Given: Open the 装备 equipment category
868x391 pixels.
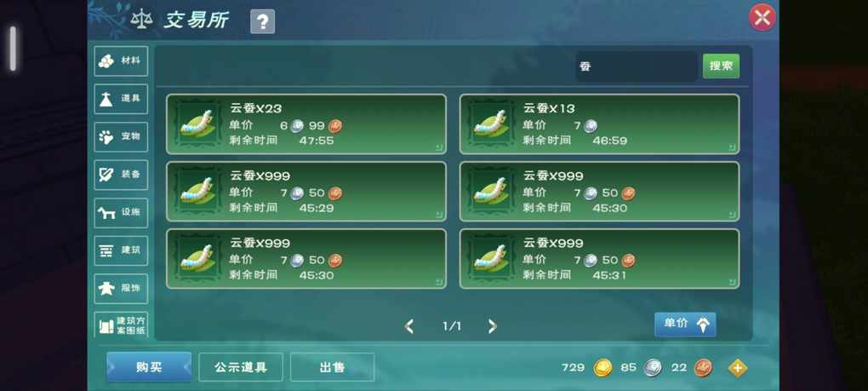Looking at the screenshot, I should [121, 175].
